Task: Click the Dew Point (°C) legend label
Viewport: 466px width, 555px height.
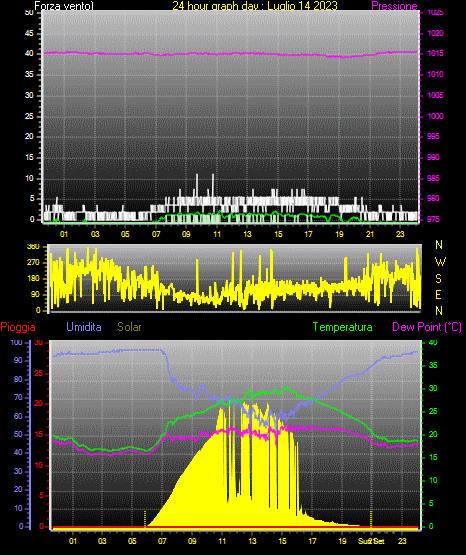Action: click(x=427, y=327)
